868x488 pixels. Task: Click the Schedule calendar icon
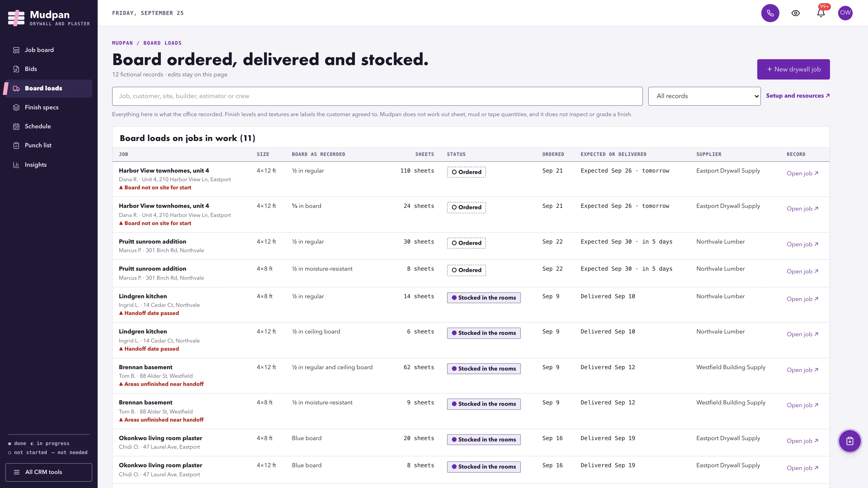[x=16, y=127]
